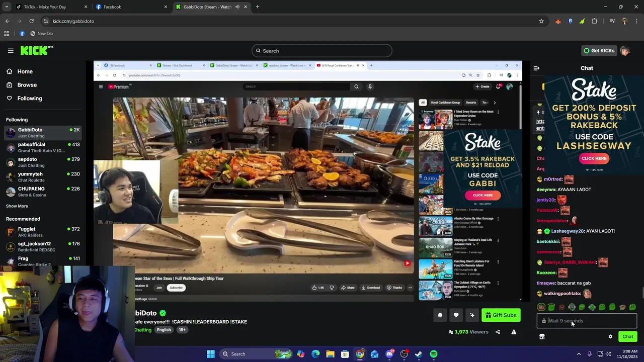Reload the page in Chrome

[31, 21]
